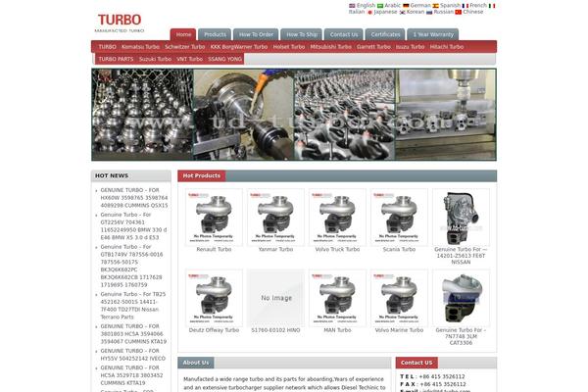Select Schwitzer Turbo category

185,47
